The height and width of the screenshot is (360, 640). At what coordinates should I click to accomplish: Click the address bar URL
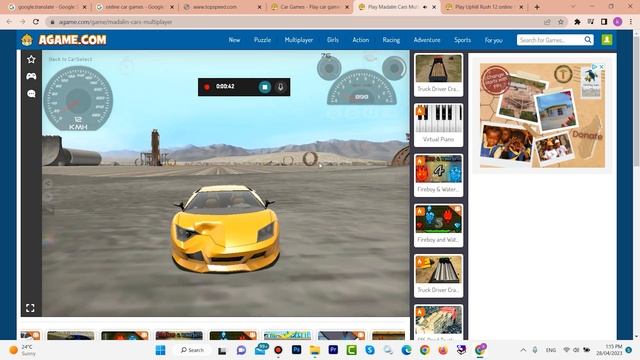pyautogui.click(x=115, y=22)
